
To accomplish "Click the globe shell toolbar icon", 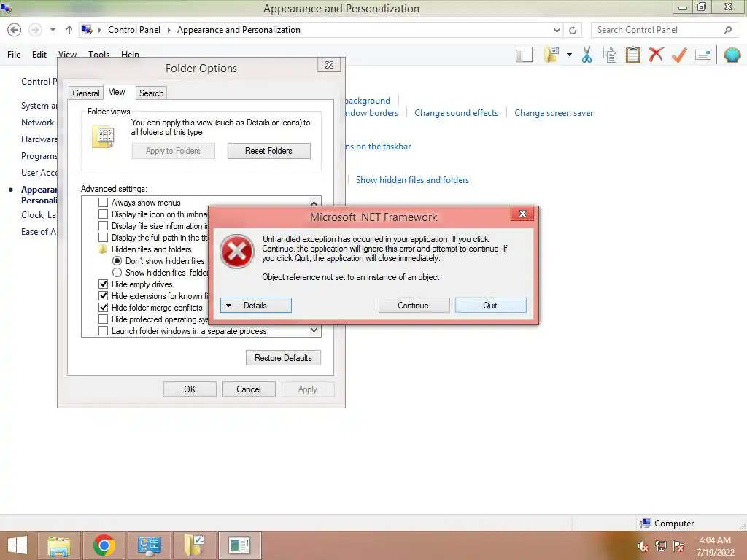I will [732, 55].
